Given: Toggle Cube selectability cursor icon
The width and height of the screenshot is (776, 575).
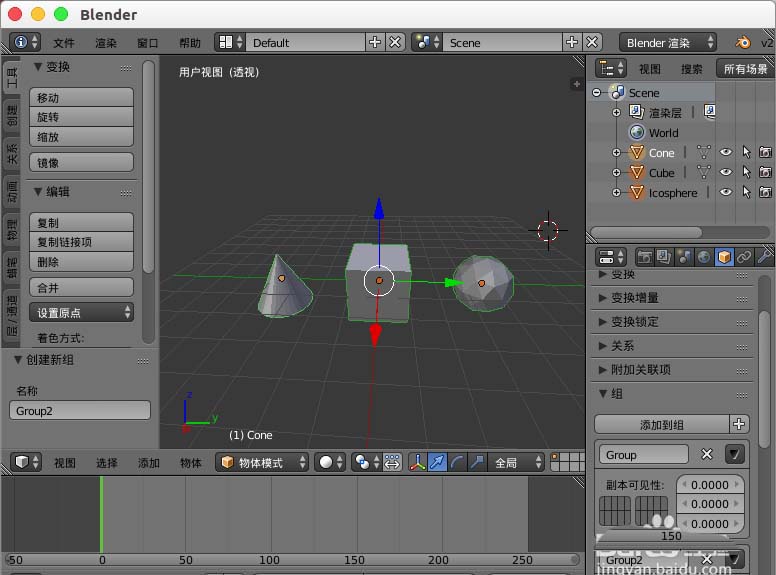Looking at the screenshot, I should (746, 172).
